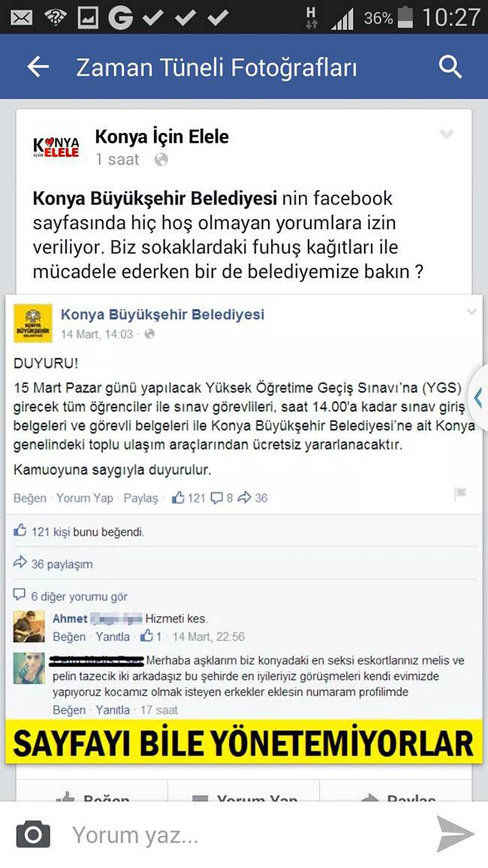Tap the camera icon beside the comment field

pyautogui.click(x=32, y=835)
